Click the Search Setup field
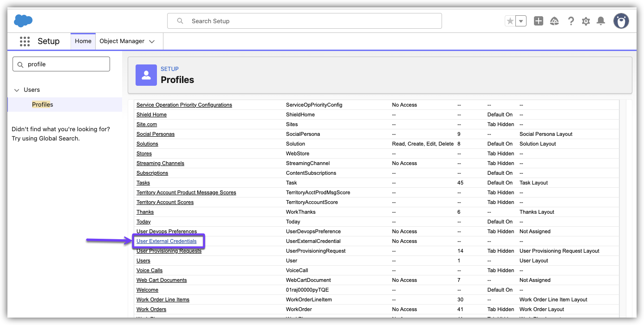 (x=304, y=21)
